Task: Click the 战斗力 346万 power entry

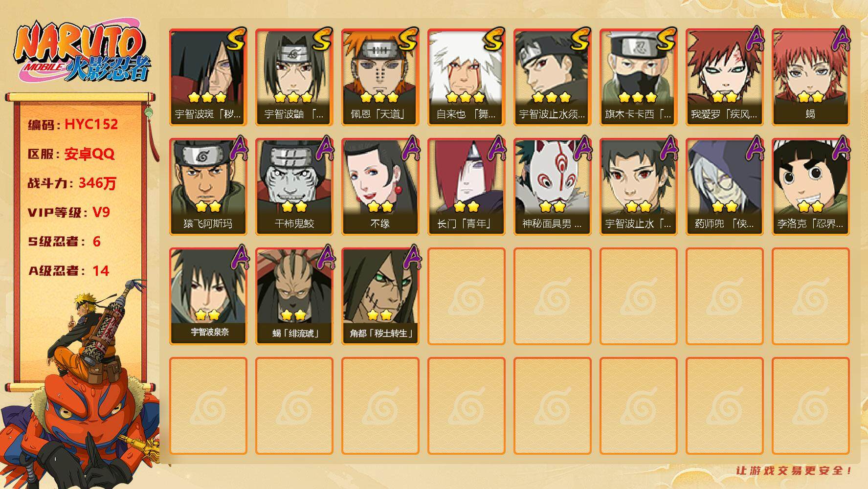Action: 72,183
